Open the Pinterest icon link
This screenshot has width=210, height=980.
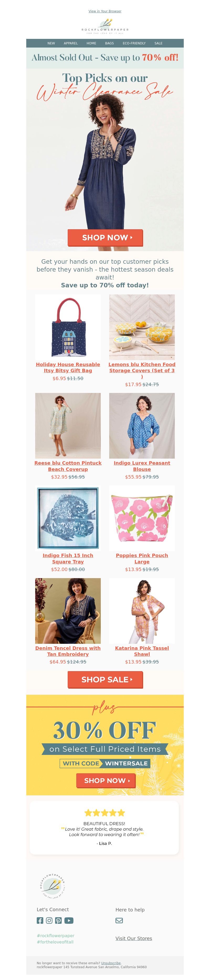58,920
